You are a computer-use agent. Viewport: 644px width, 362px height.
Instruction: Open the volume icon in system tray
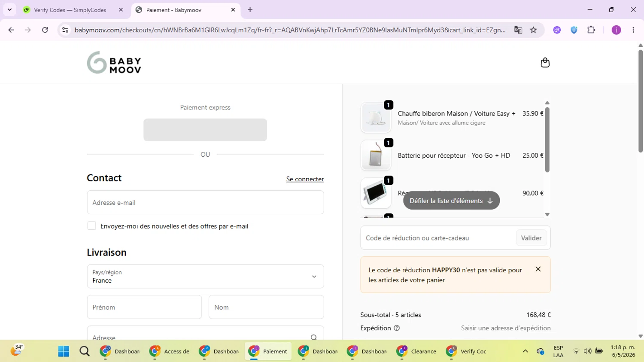587,351
